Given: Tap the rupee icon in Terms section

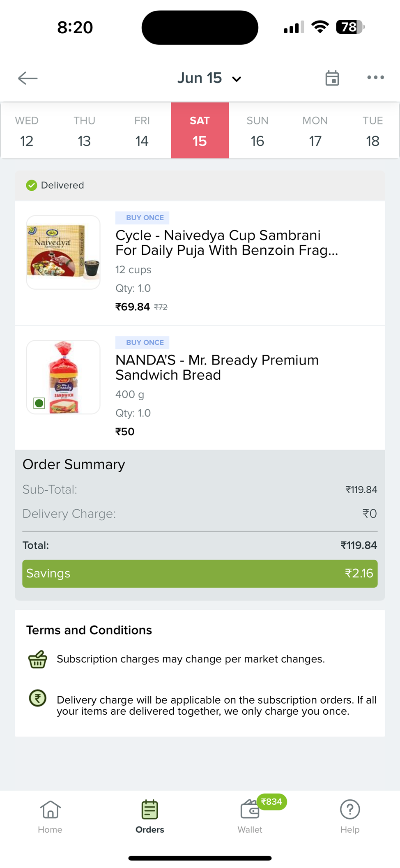Looking at the screenshot, I should [x=38, y=698].
